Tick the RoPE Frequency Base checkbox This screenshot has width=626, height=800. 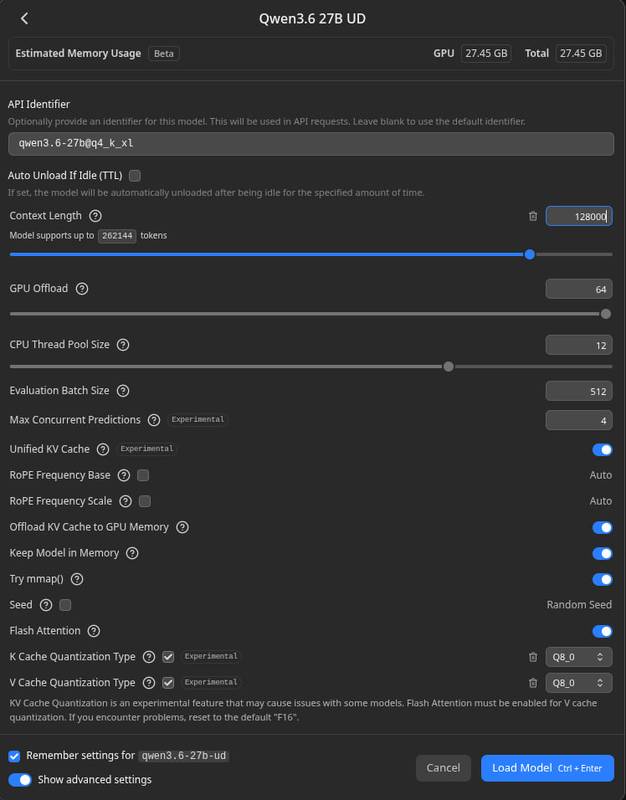(143, 476)
